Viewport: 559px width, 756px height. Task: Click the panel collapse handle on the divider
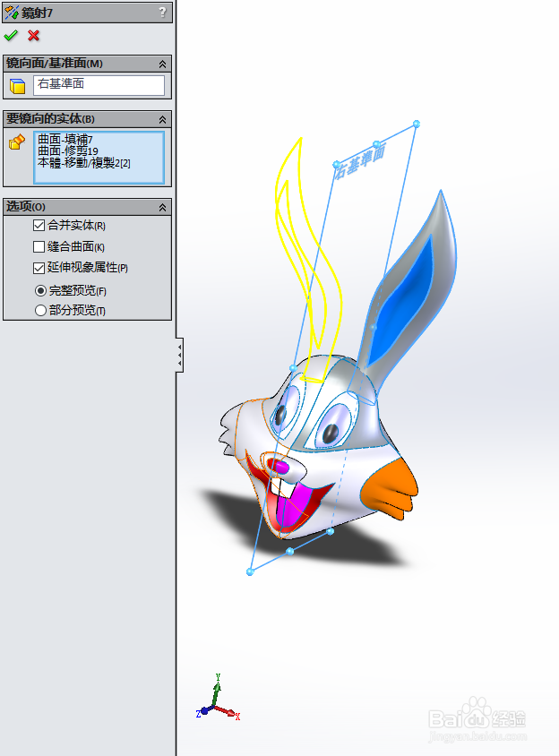click(179, 355)
